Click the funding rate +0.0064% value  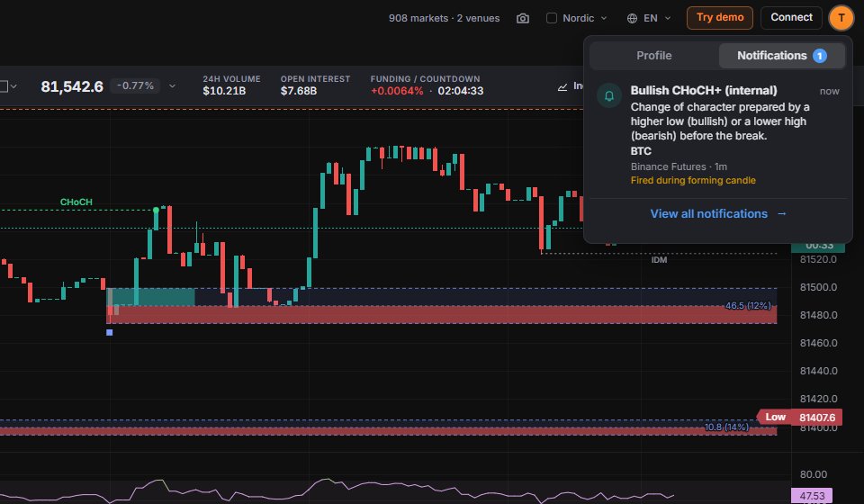397,91
